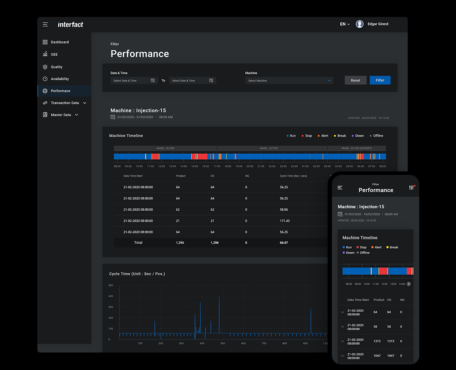Click the Reset button

point(355,80)
